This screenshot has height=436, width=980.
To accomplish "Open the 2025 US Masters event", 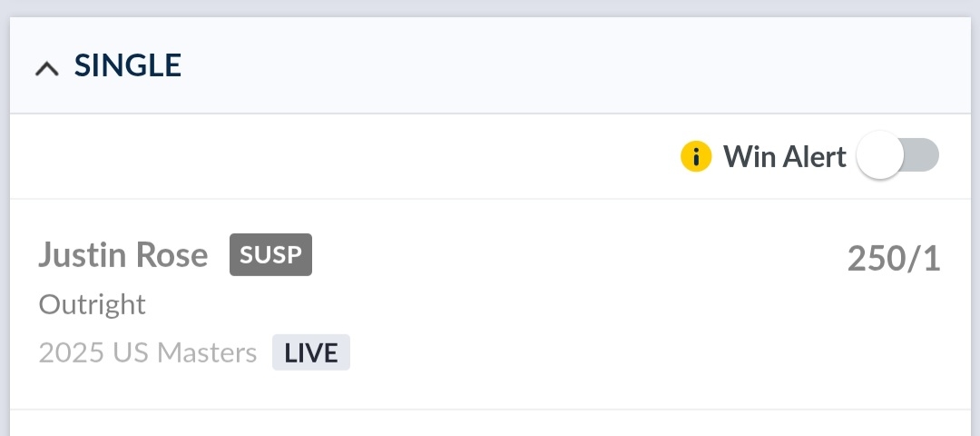I will (x=148, y=352).
